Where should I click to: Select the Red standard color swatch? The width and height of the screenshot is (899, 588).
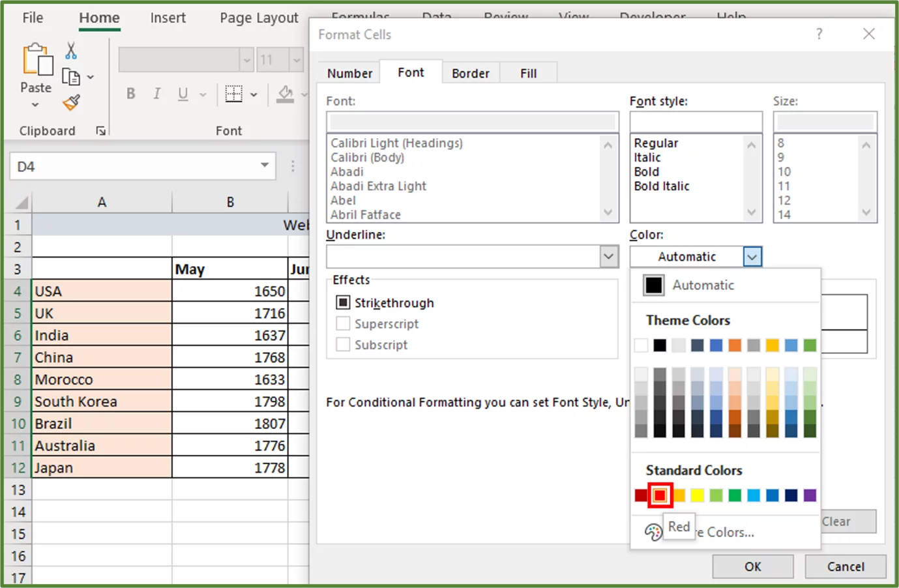660,495
